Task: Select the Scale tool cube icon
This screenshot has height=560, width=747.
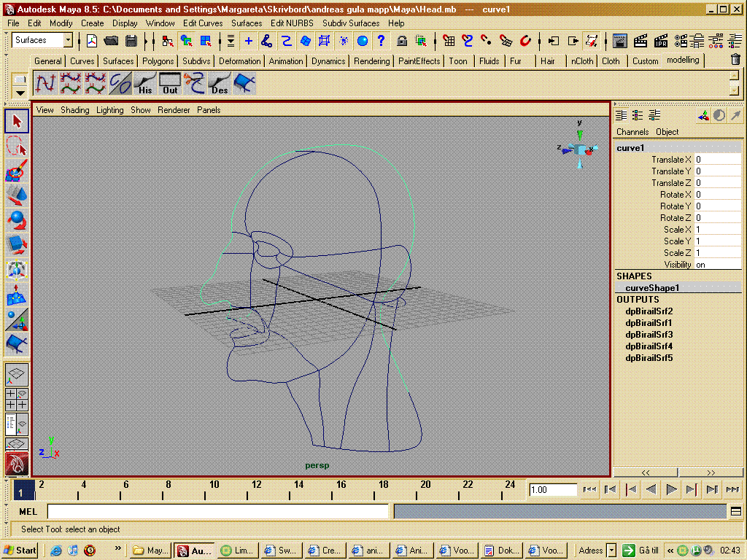Action: click(16, 244)
